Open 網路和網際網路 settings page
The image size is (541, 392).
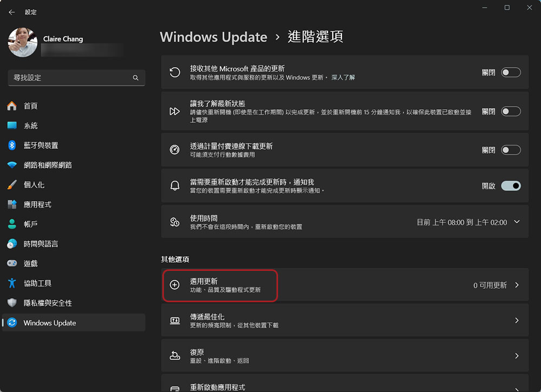click(x=74, y=165)
